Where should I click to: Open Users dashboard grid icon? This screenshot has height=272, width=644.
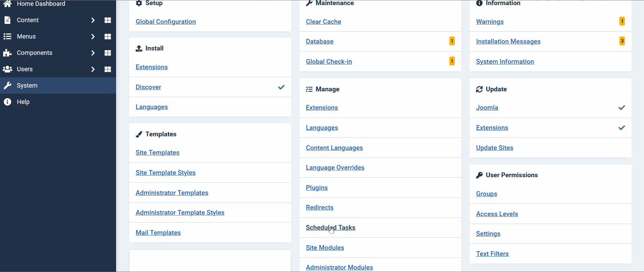pyautogui.click(x=108, y=69)
